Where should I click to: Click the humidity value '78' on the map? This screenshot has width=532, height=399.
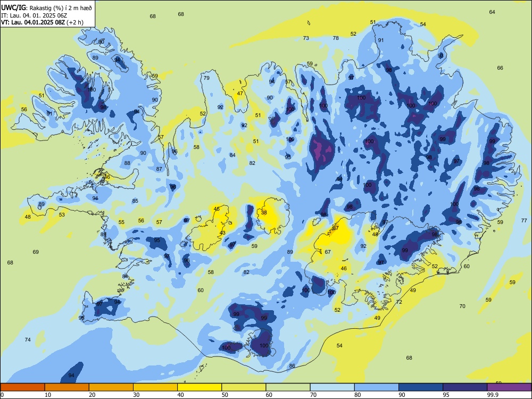[336, 38]
